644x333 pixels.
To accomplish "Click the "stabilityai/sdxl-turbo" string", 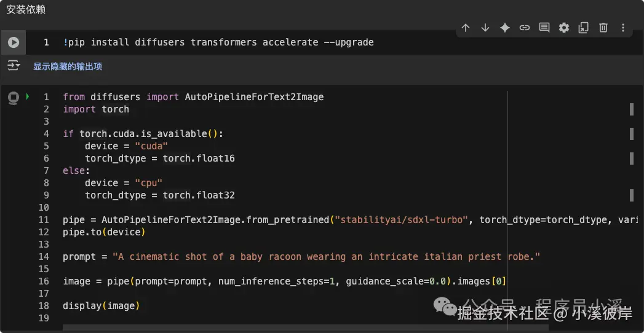I will click(402, 220).
